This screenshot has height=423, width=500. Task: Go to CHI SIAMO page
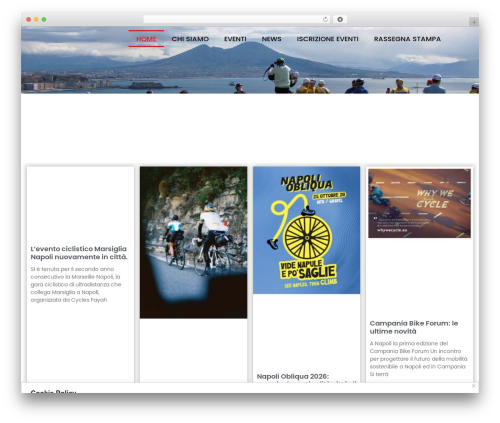click(190, 39)
